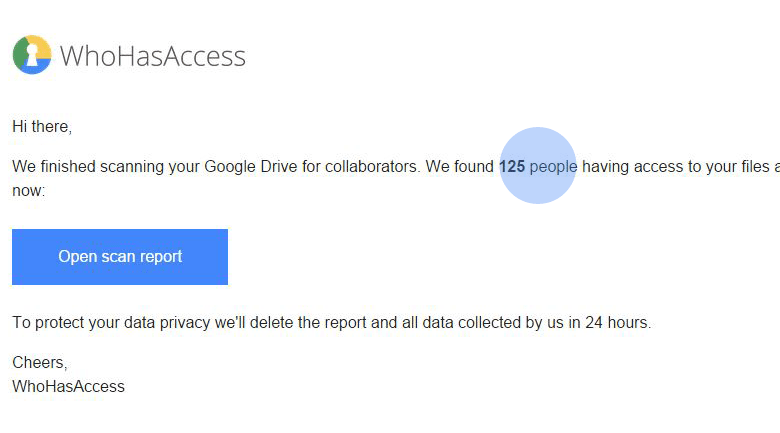
Task: Click "your files" in the scan message
Action: [731, 166]
